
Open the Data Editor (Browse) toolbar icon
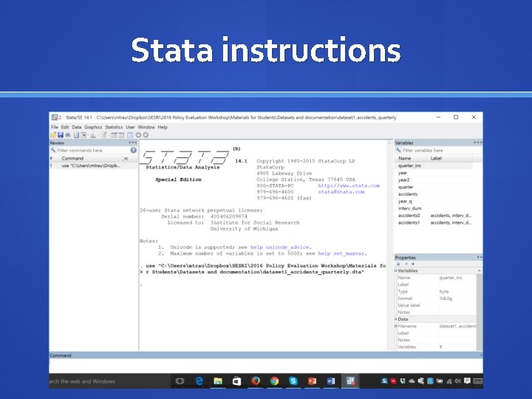click(x=121, y=135)
